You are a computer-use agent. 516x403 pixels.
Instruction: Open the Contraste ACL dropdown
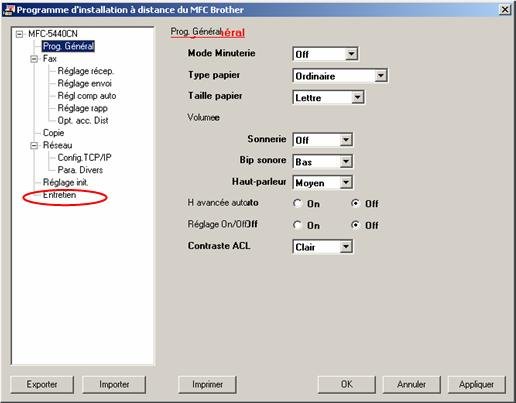346,247
